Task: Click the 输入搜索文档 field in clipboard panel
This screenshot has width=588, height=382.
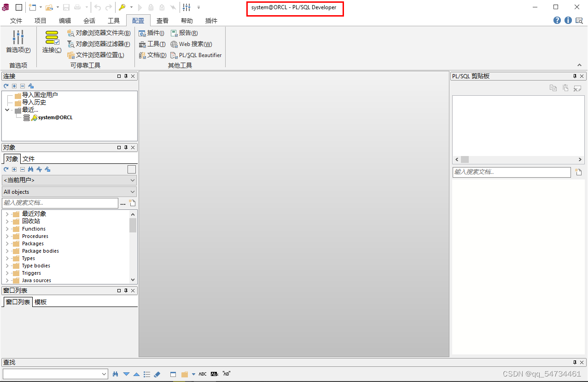Action: pos(512,172)
